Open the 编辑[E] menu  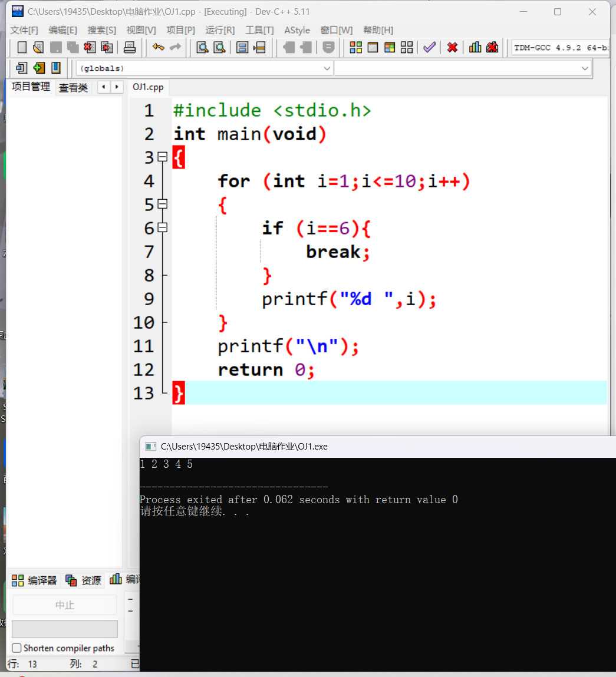point(62,30)
